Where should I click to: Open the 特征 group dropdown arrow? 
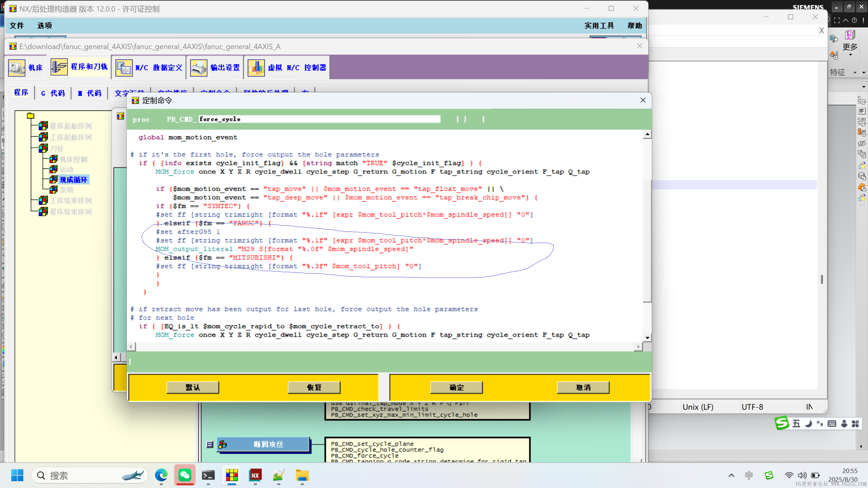(x=855, y=73)
